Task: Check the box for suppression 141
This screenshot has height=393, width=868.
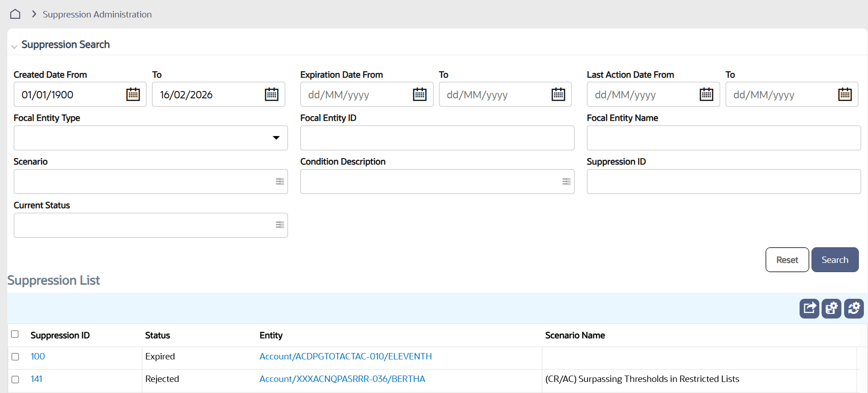Action: pyautogui.click(x=15, y=380)
